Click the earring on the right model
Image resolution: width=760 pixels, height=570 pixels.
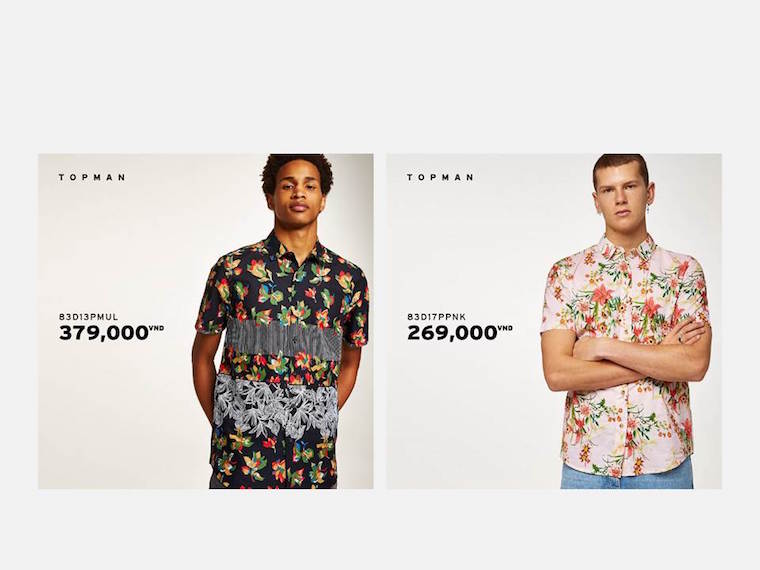pos(650,209)
